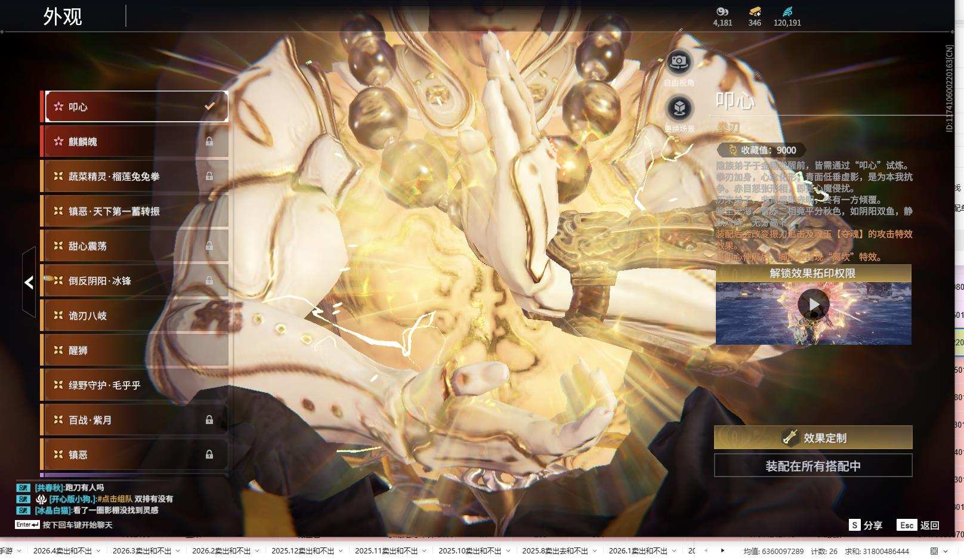Click the lock icon on 倒反阴阳·冰锋
The width and height of the screenshot is (964, 560).
tap(209, 280)
